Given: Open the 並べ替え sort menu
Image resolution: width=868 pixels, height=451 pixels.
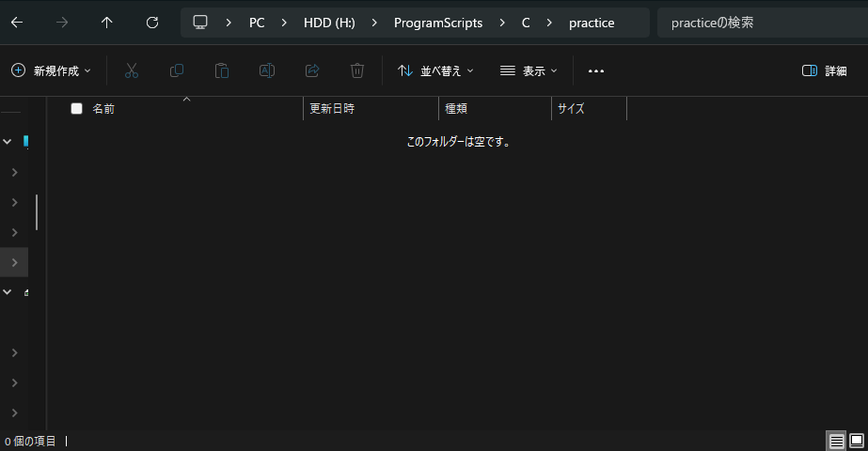Looking at the screenshot, I should tap(435, 70).
